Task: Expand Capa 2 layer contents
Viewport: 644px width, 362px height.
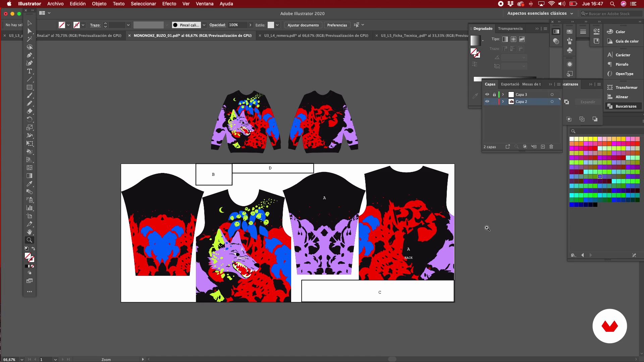Action: [x=503, y=102]
